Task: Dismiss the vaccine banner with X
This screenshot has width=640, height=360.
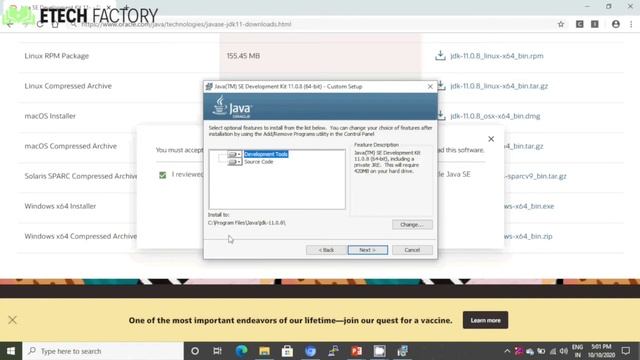Action: 12,320
